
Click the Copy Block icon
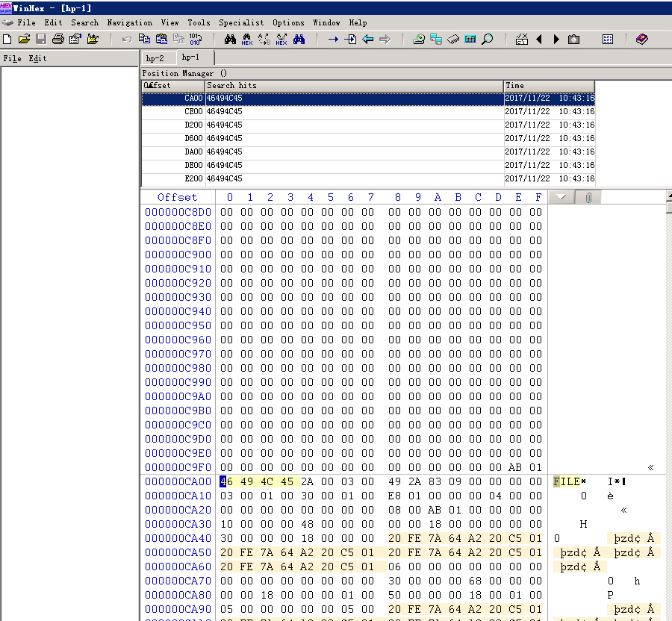point(144,40)
